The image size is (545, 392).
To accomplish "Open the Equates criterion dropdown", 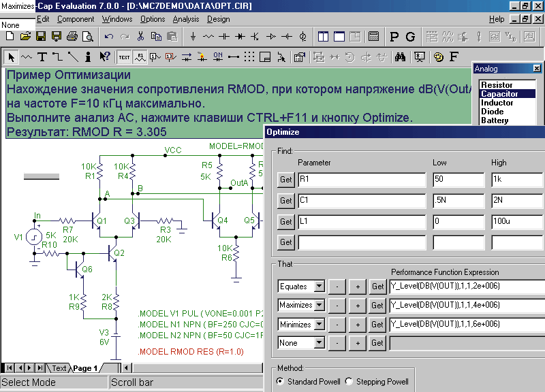I will click(320, 287).
